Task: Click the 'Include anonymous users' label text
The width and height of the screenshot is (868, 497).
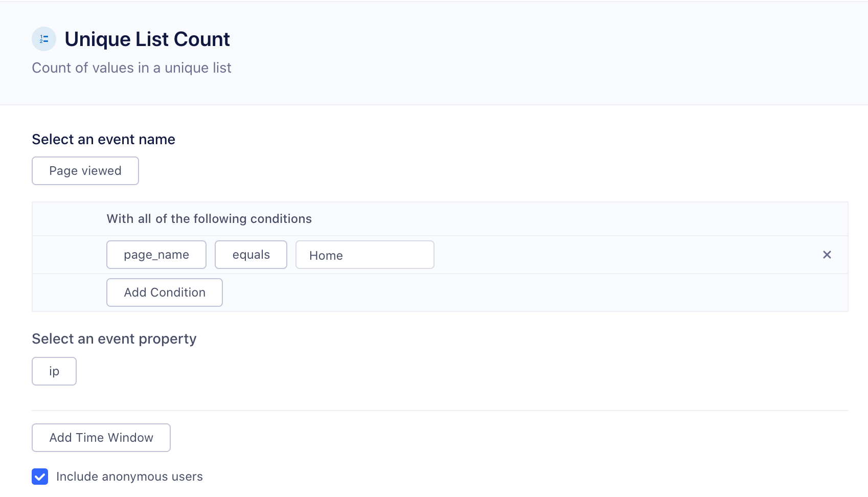Action: tap(129, 477)
